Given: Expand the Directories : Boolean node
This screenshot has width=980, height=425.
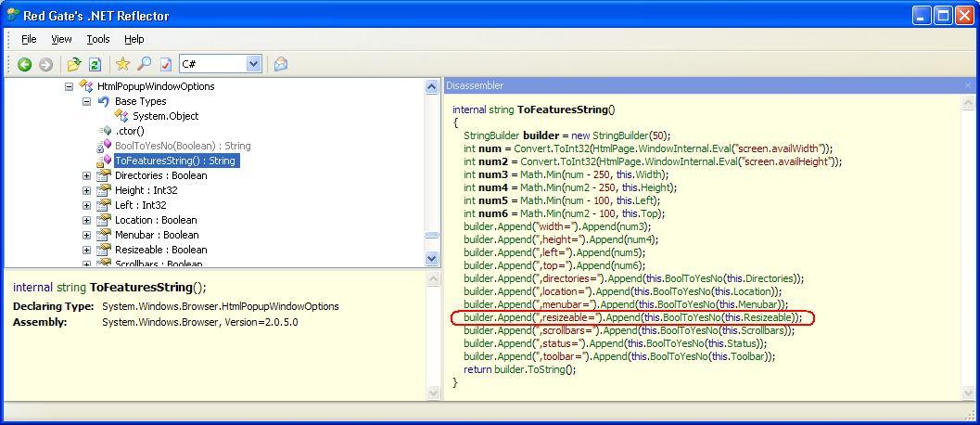Looking at the screenshot, I should pyautogui.click(x=87, y=176).
